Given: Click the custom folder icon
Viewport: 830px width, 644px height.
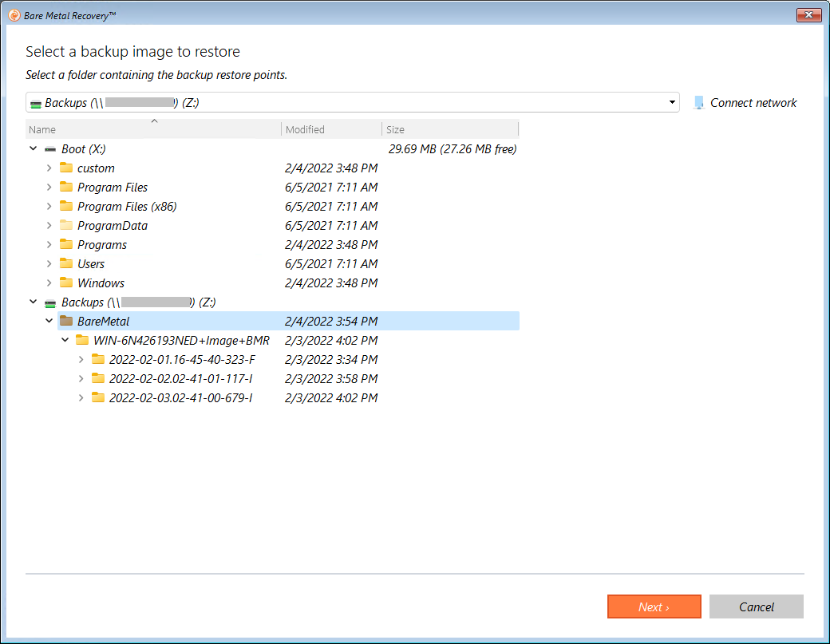Looking at the screenshot, I should click(x=66, y=168).
